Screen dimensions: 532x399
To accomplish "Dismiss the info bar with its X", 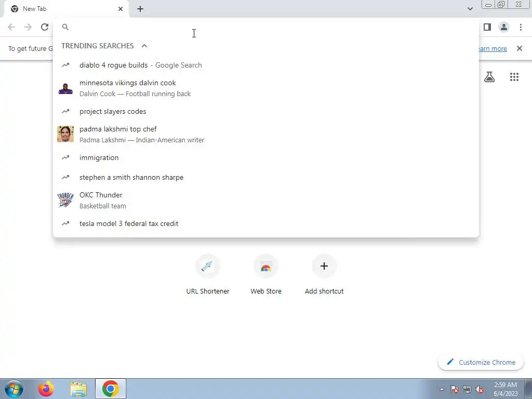I will [x=520, y=48].
